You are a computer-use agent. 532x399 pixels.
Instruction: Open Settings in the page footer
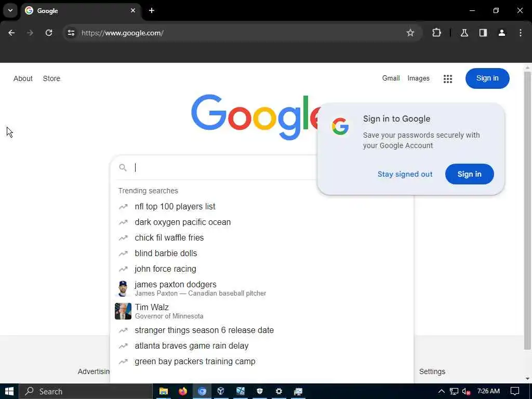tap(432, 371)
